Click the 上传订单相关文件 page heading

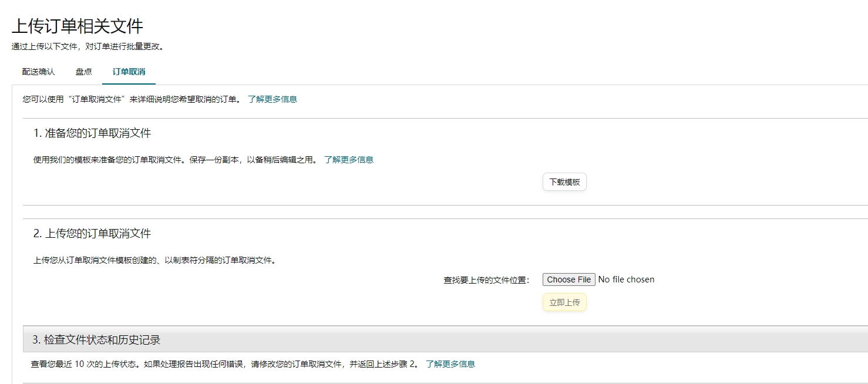click(78, 26)
